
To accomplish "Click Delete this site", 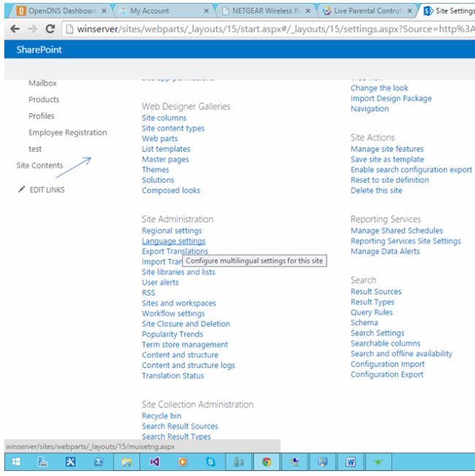I will pyautogui.click(x=376, y=190).
